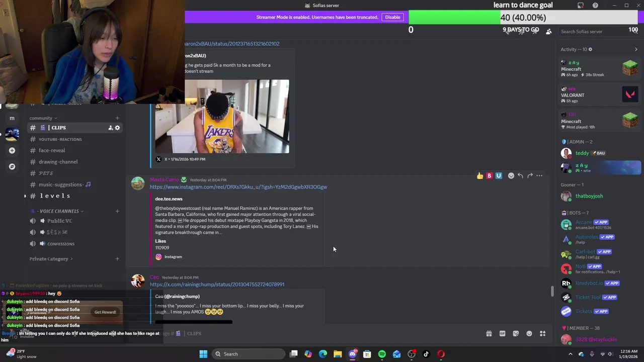Open the Discord inbox icon
The image size is (644, 362).
[581, 6]
